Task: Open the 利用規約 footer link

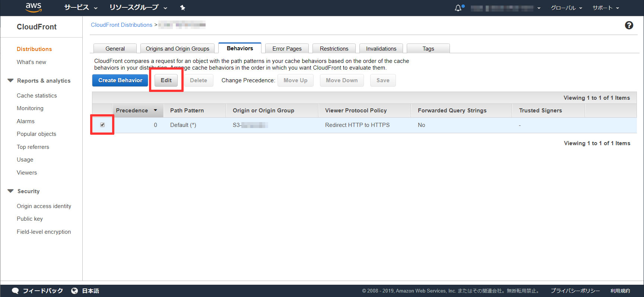Action: click(620, 291)
